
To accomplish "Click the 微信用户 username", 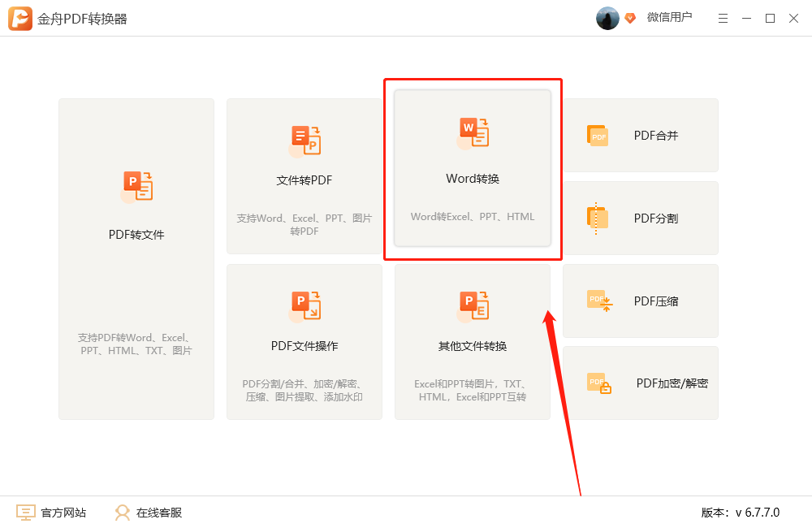I will coord(670,17).
